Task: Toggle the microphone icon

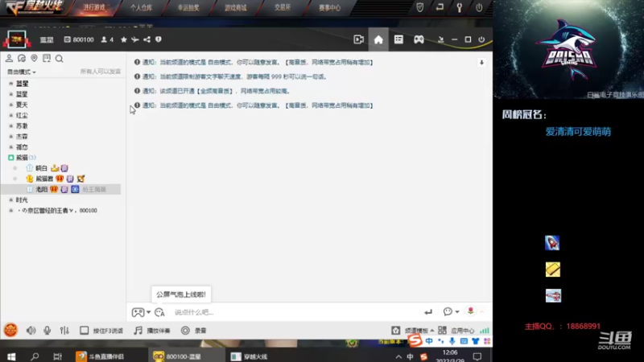Action: [47, 331]
